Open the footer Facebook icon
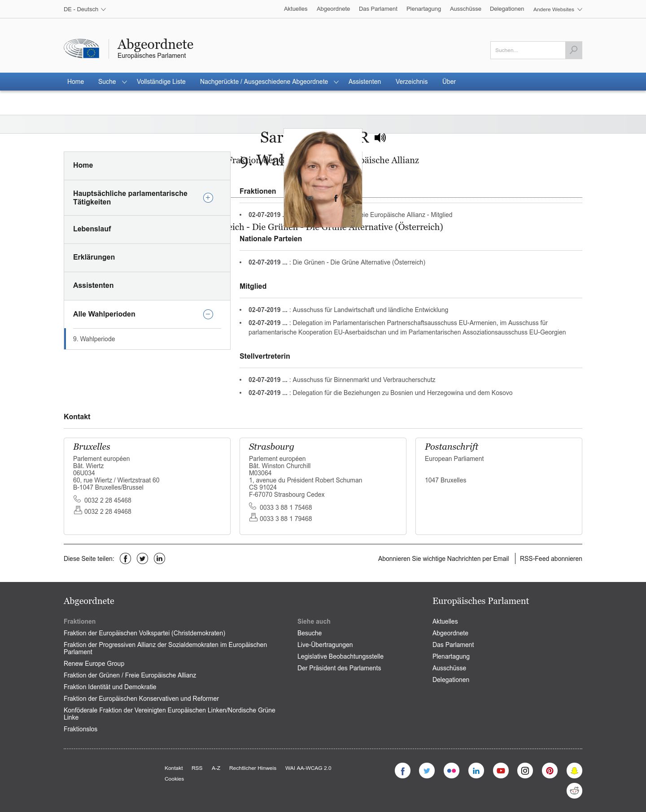 click(x=402, y=771)
